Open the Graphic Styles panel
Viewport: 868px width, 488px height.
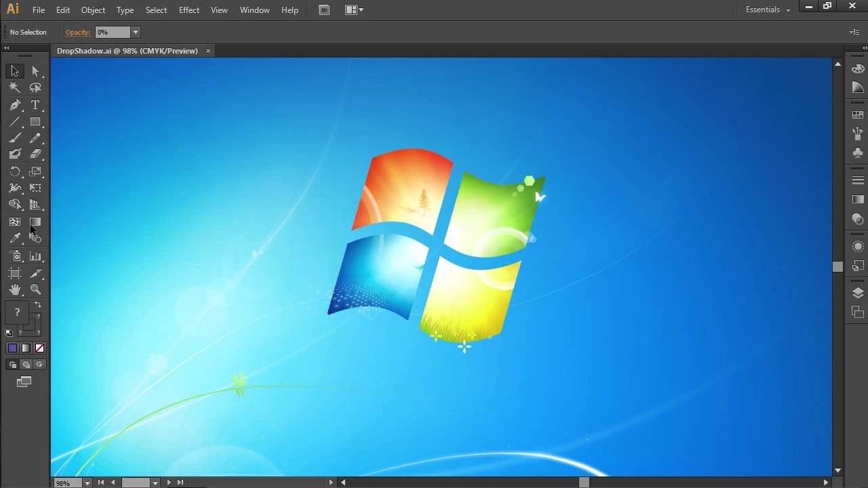pyautogui.click(x=858, y=266)
